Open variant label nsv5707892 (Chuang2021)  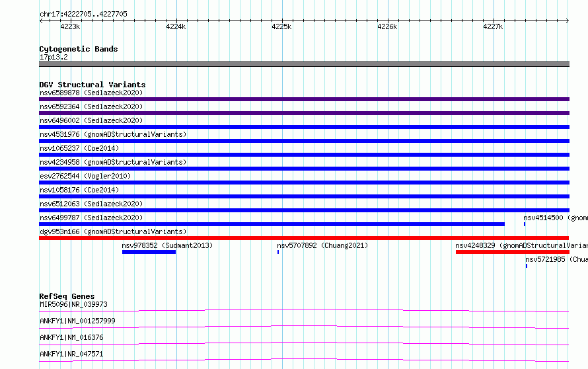322,245
